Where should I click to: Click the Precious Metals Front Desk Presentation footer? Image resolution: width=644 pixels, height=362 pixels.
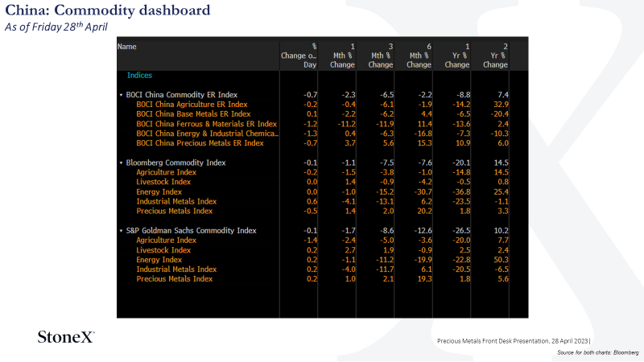tap(514, 341)
